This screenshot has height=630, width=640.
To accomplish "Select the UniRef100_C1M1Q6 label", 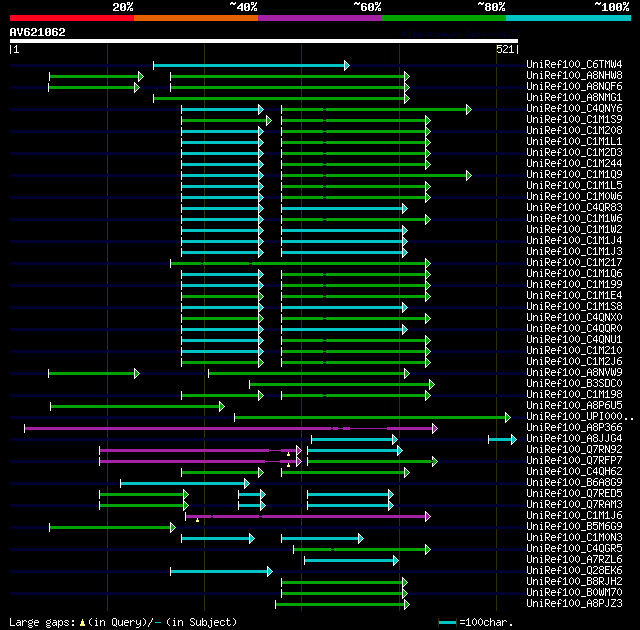I will point(574,274).
